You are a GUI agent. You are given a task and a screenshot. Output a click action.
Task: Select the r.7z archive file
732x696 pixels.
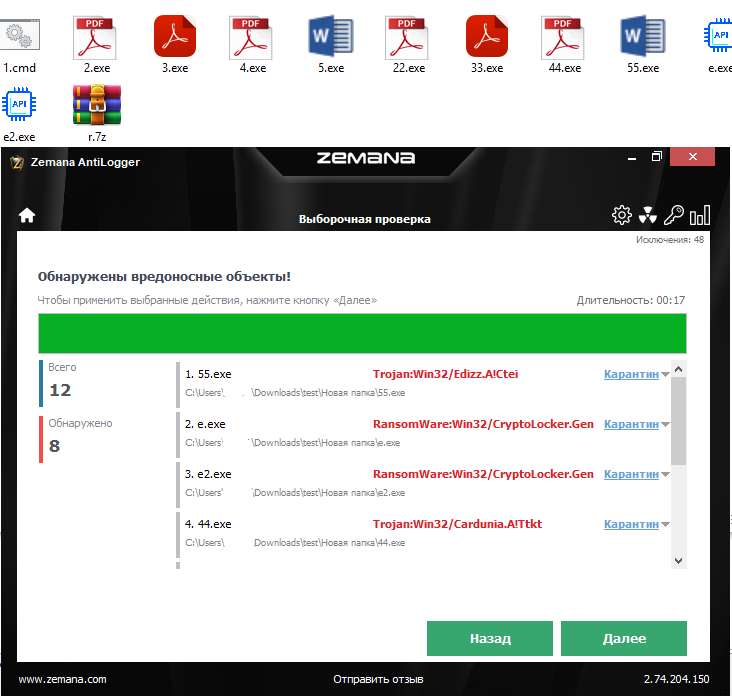pos(97,105)
